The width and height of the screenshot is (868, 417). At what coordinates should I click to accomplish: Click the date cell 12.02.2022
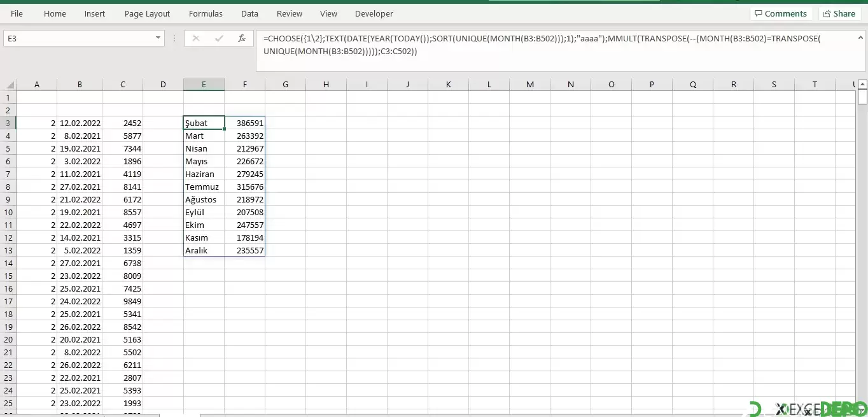click(x=80, y=123)
